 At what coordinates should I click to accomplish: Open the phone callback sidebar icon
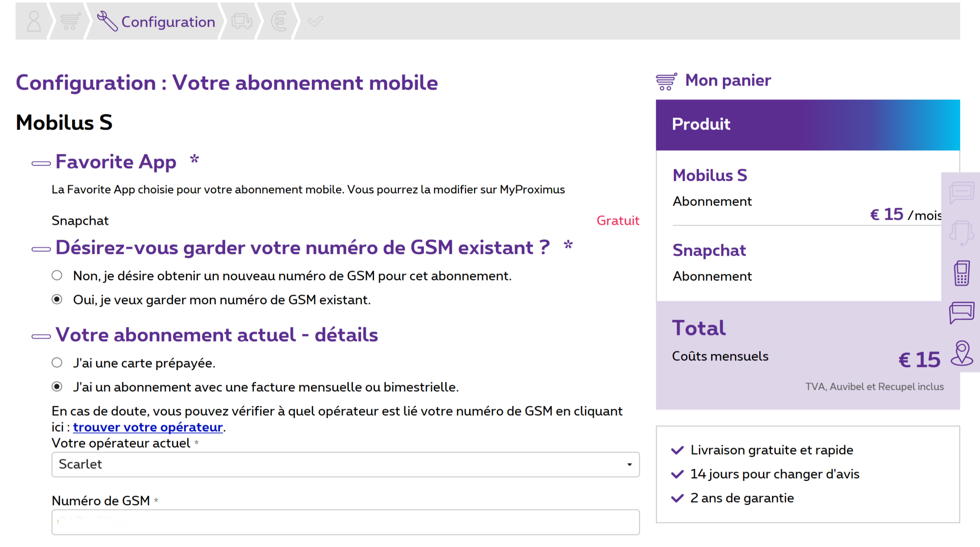961,273
